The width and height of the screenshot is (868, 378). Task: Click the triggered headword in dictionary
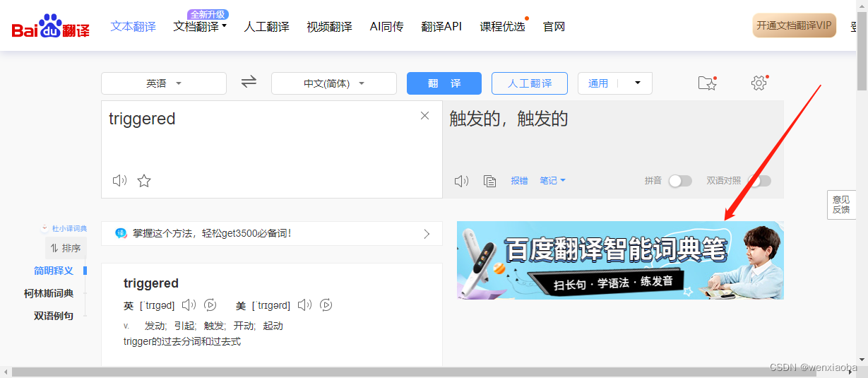pyautogui.click(x=151, y=283)
